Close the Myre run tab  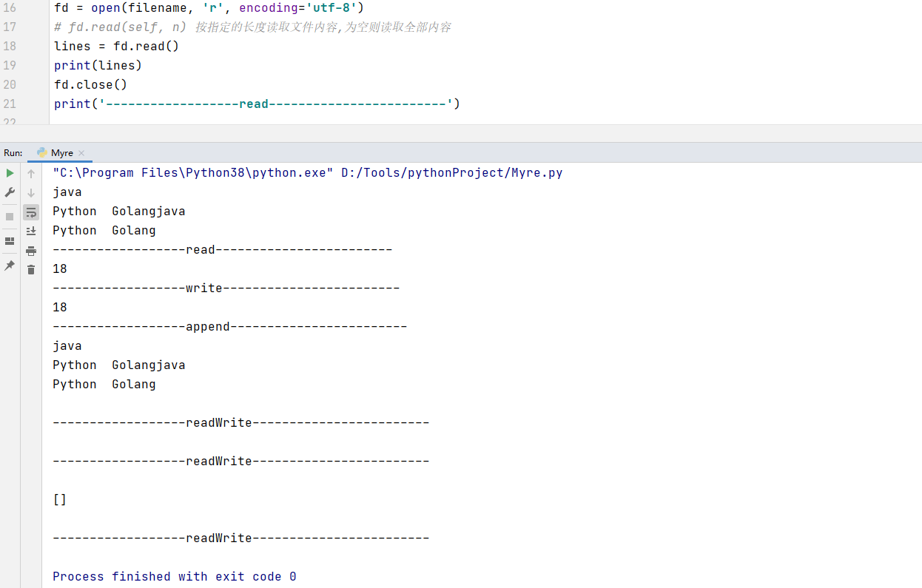81,153
